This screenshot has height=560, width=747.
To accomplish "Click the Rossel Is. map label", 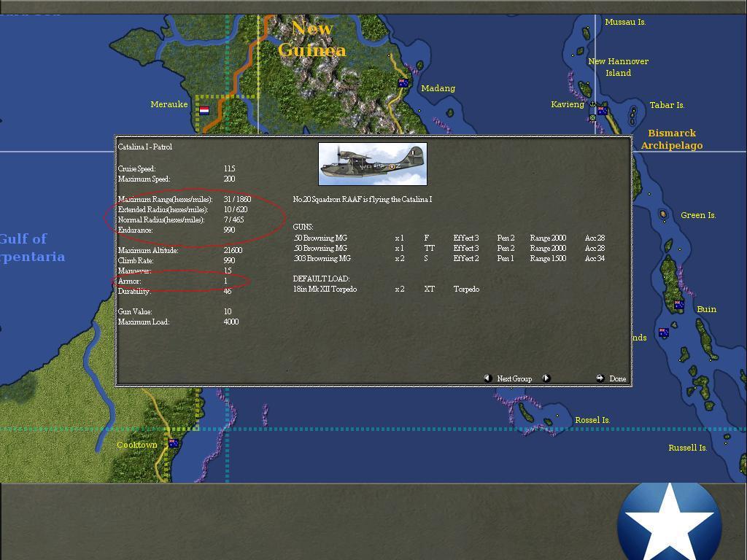I will coord(592,420).
